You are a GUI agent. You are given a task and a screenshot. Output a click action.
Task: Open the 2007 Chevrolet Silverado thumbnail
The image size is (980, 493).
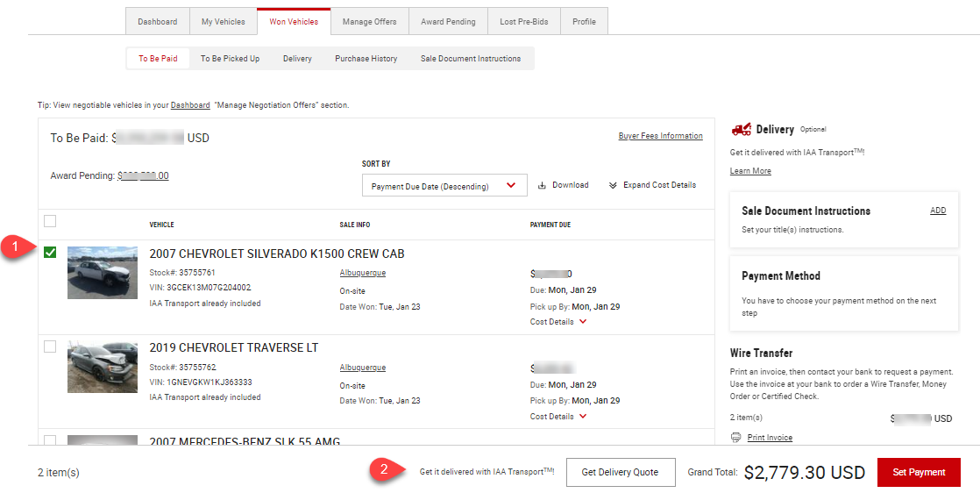103,272
